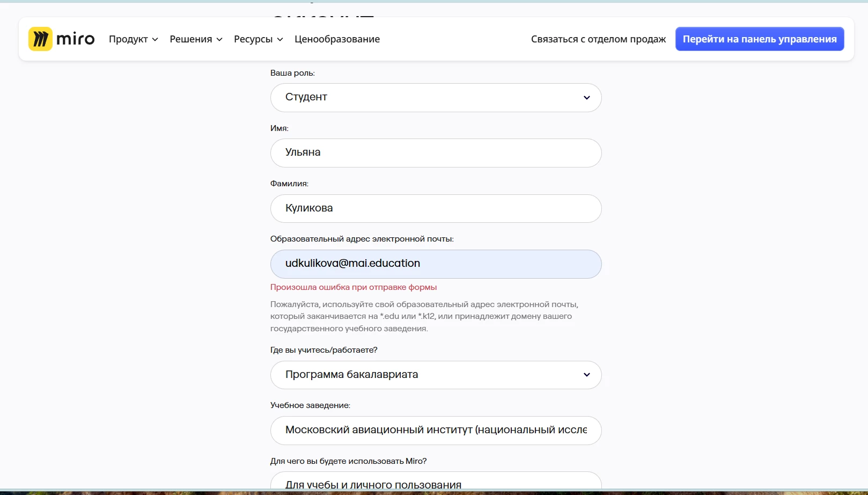Click the Образовательный адрес электронной почты label
The image size is (868, 495).
tap(362, 239)
